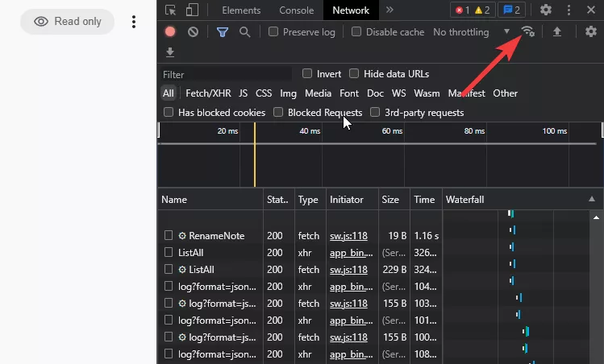Click the blue issues count badge
This screenshot has width=604, height=364.
pos(511,10)
